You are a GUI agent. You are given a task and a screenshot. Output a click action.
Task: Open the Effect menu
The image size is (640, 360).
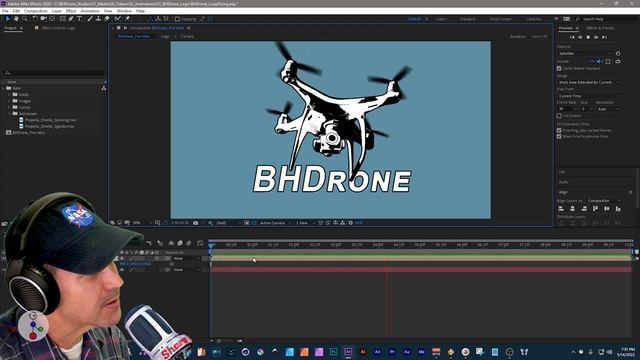[71, 11]
